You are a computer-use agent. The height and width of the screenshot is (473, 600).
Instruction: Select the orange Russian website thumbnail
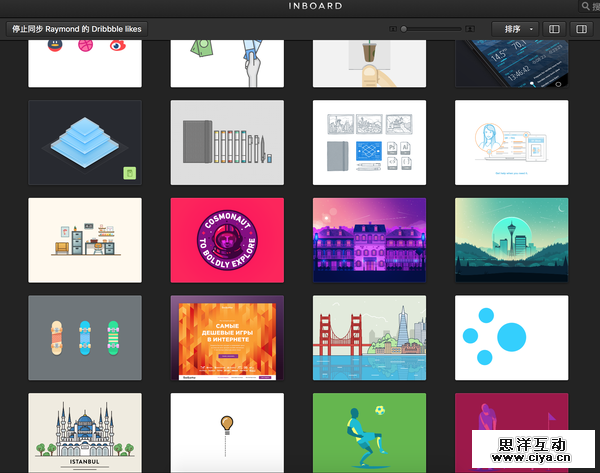[227, 337]
